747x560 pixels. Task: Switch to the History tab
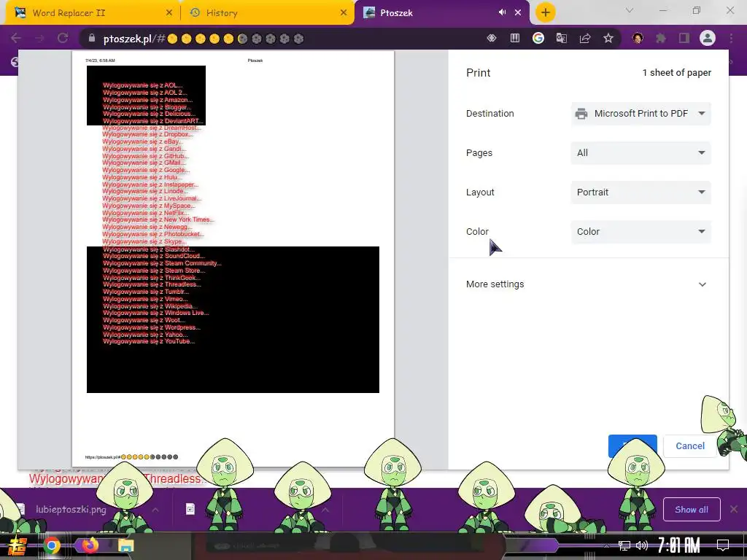pos(267,13)
